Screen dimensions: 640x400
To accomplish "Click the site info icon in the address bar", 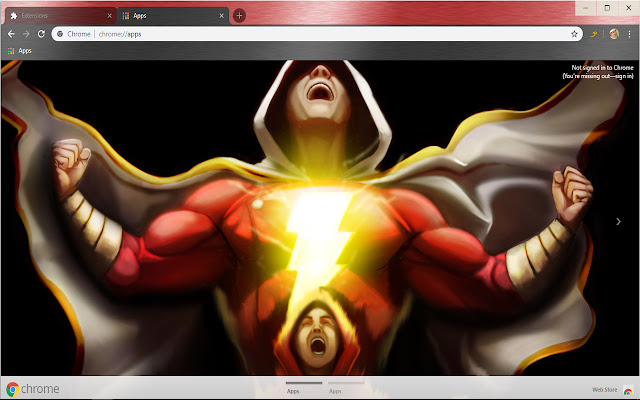I will pos(60,34).
